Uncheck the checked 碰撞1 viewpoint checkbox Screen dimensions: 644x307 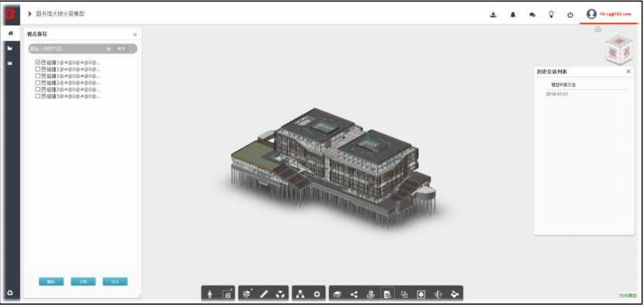coord(38,63)
